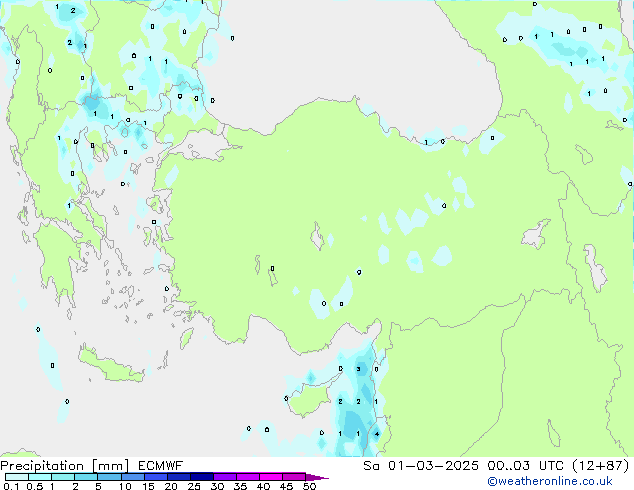Click the '50' legend value
This screenshot has width=634, height=490.
click(309, 486)
